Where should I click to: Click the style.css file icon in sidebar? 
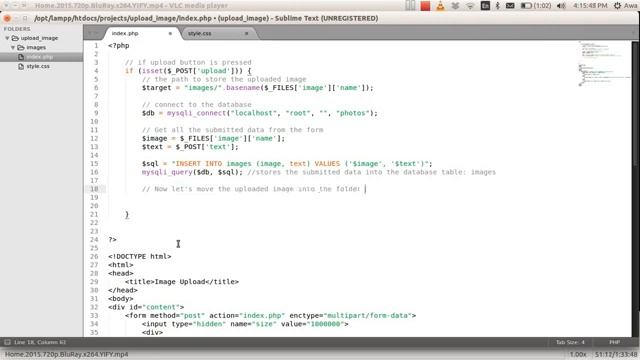point(21,66)
